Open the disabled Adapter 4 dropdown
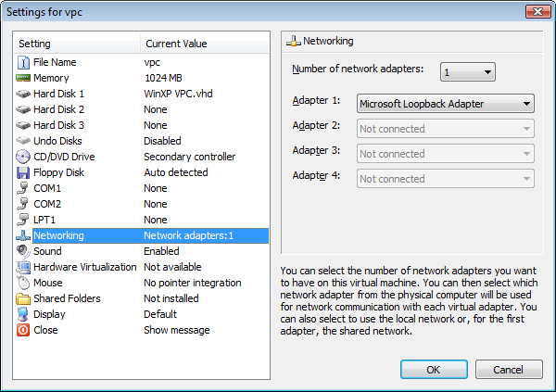The image size is (556, 392). (446, 179)
